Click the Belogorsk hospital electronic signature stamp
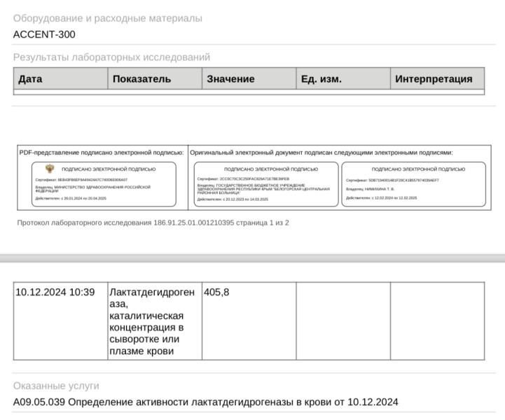The image size is (505, 420). [264, 184]
